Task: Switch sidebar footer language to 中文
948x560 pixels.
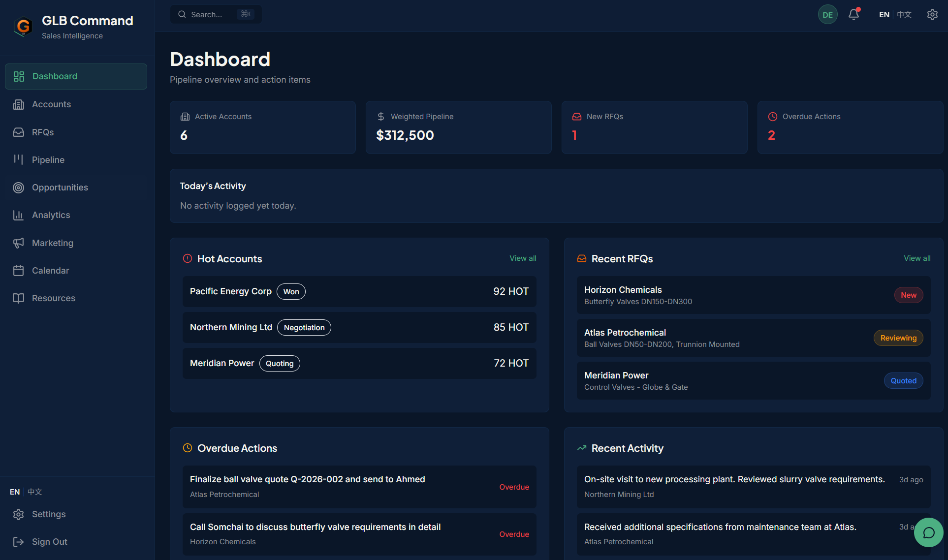Action: 34,492
